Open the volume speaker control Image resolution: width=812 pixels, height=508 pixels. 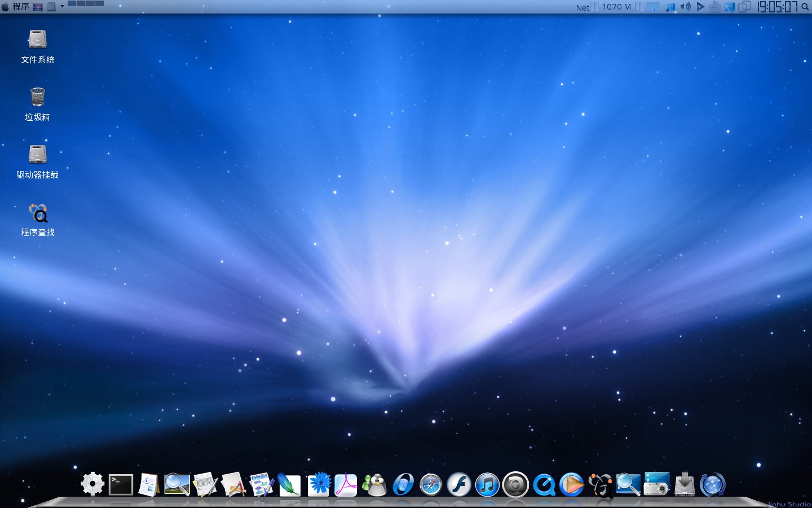click(x=685, y=7)
